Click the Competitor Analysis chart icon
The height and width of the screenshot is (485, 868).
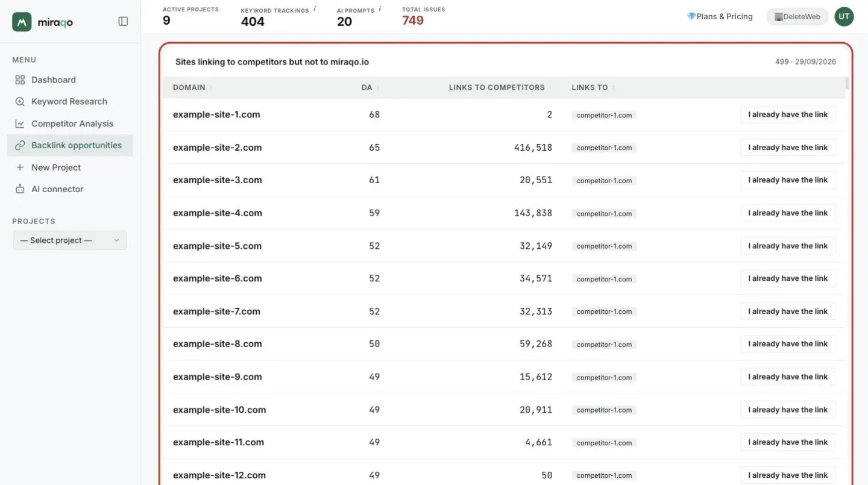coord(20,124)
